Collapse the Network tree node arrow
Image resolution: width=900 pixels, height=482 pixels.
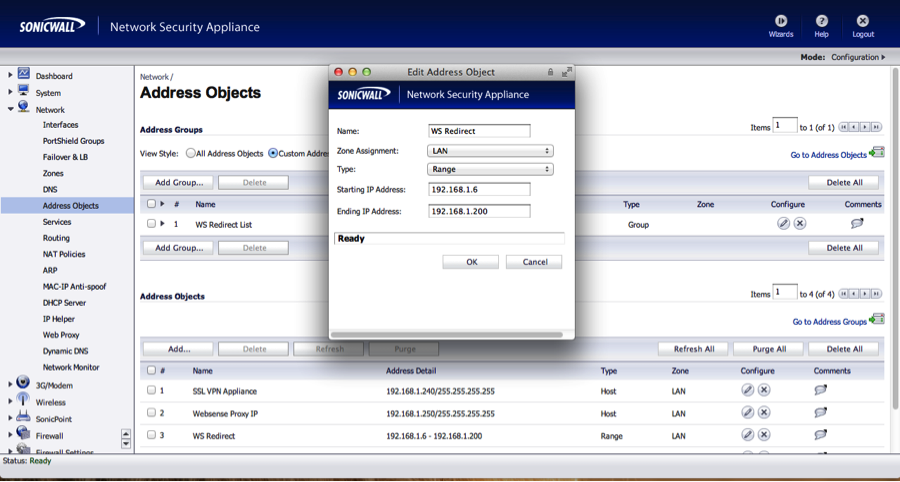pos(10,109)
